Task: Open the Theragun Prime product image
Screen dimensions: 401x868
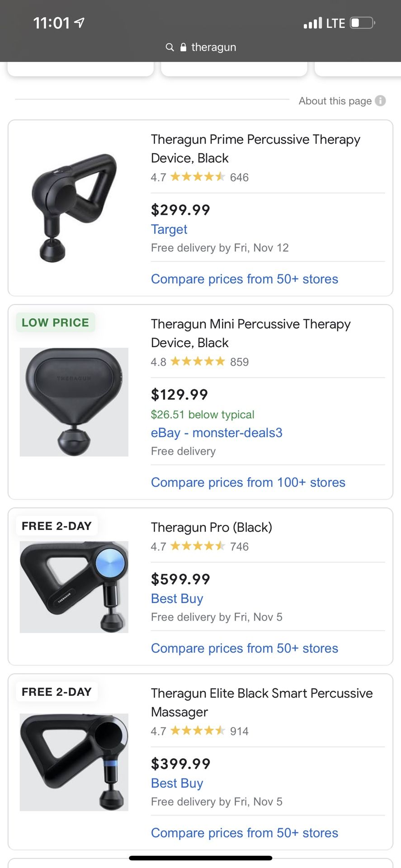Action: pos(75,208)
